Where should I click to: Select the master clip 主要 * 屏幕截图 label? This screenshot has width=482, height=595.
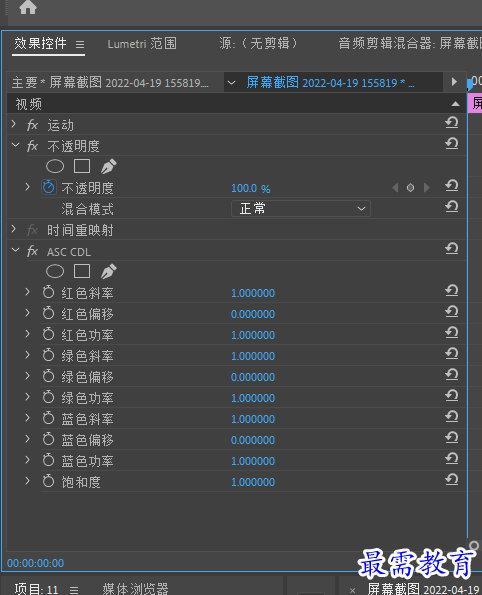tap(110, 82)
